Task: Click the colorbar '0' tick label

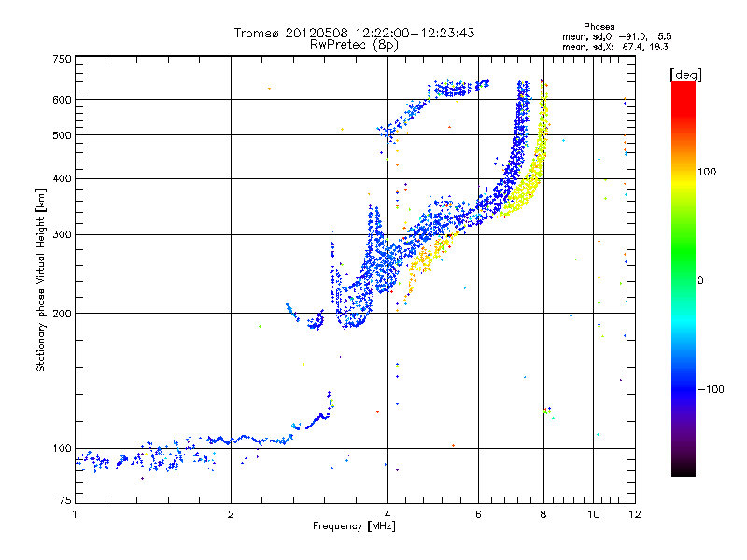Action: (700, 281)
